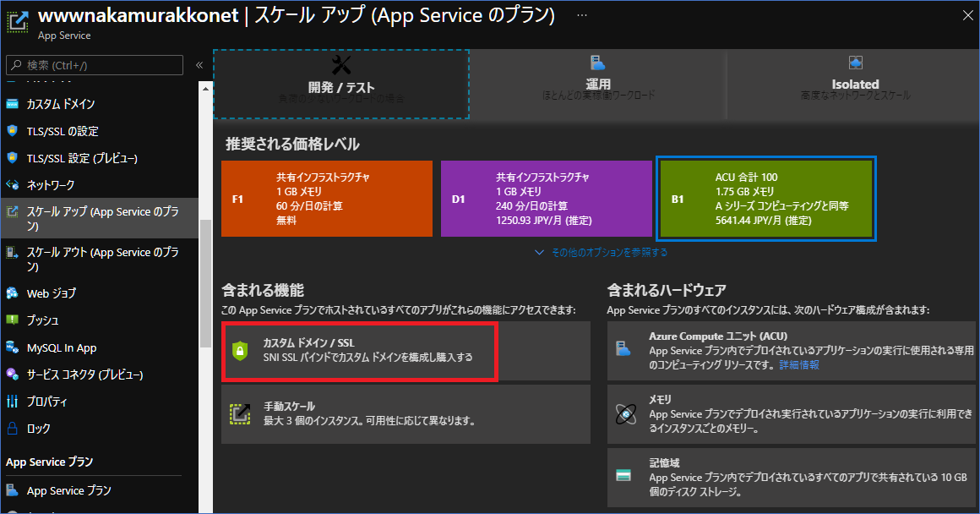The width and height of the screenshot is (980, 514).
Task: Switch to the Isolated tab
Action: point(854,85)
